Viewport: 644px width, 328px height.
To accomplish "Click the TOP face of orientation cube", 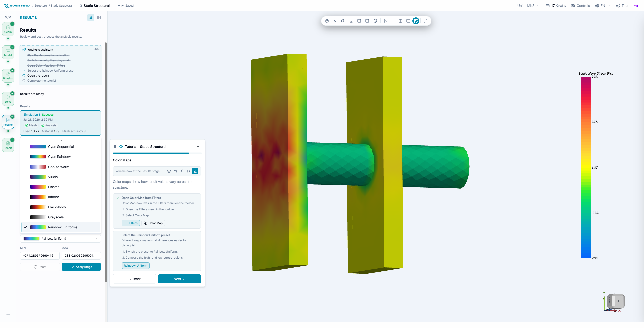I will click(x=619, y=301).
